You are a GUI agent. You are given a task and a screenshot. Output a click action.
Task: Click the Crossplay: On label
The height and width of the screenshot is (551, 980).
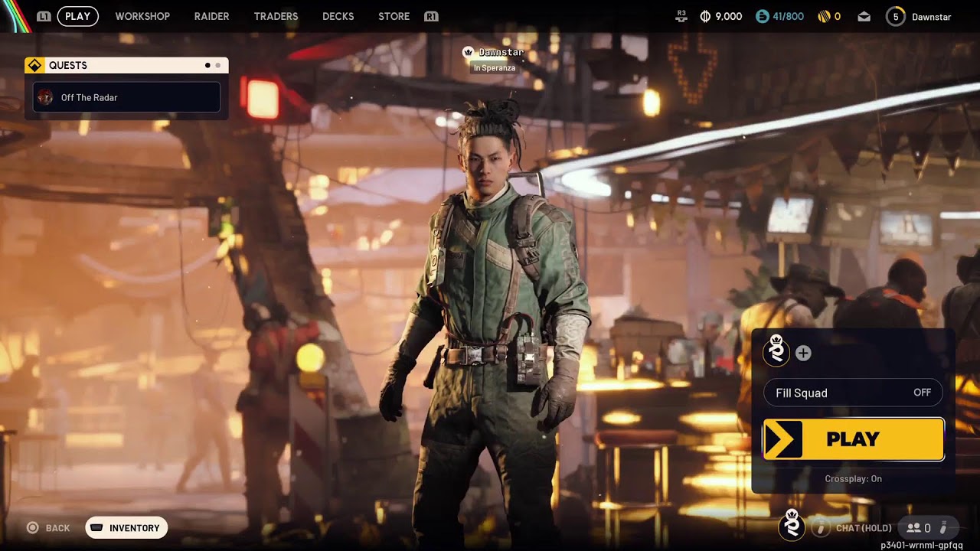(853, 478)
